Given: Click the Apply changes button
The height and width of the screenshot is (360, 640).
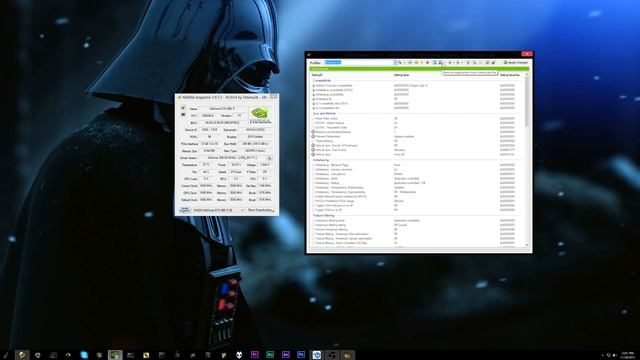Looking at the screenshot, I should 516,62.
